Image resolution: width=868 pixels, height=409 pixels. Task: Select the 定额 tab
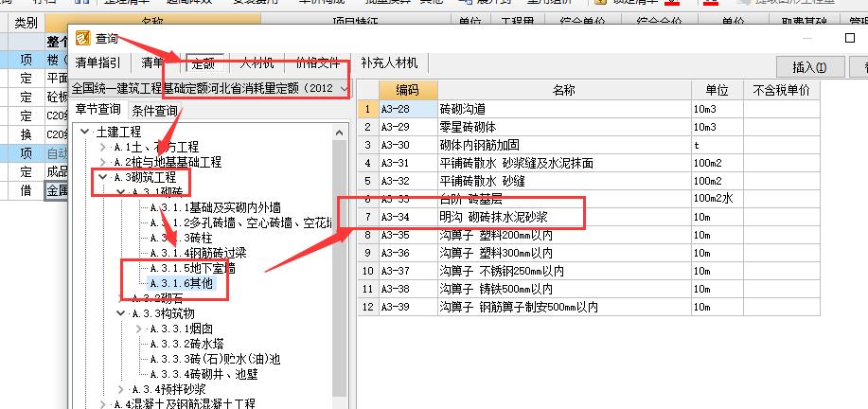(x=204, y=63)
